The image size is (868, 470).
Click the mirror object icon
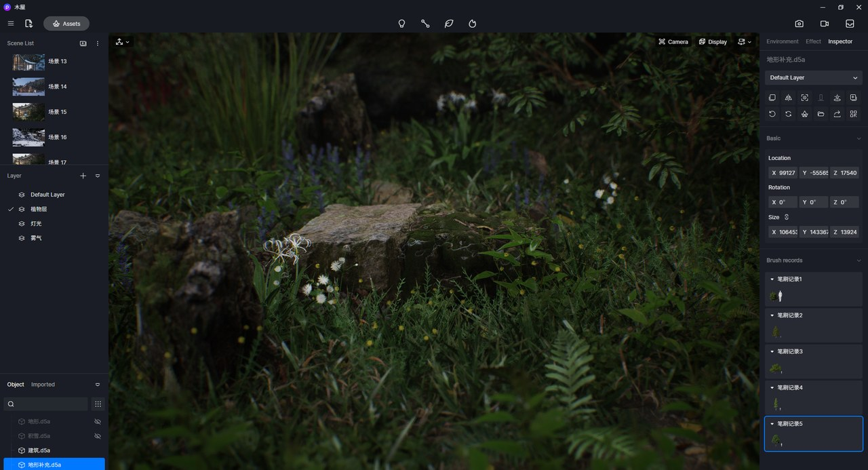[x=789, y=98]
